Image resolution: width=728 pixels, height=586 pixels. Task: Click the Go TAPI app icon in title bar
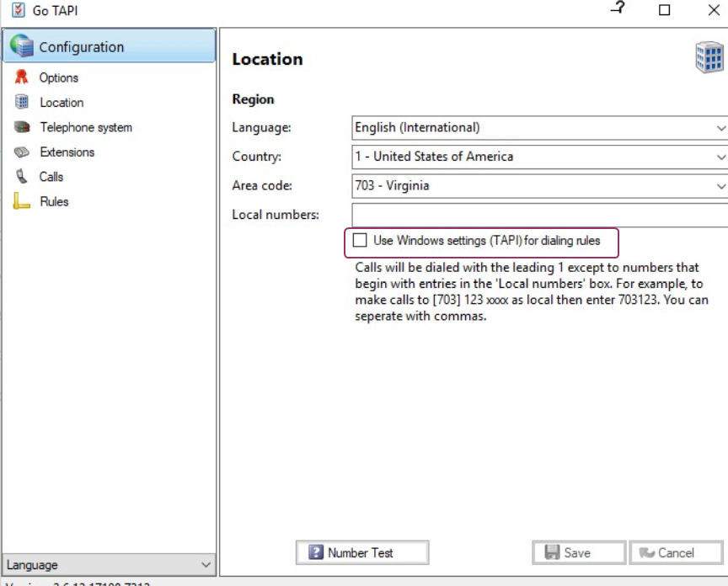coord(18,10)
